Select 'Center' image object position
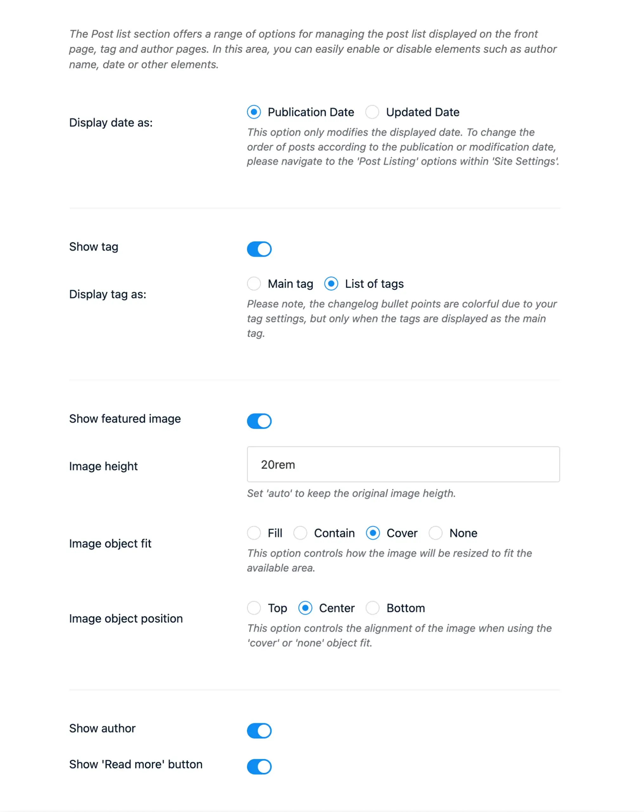This screenshot has height=812, width=644. (305, 608)
